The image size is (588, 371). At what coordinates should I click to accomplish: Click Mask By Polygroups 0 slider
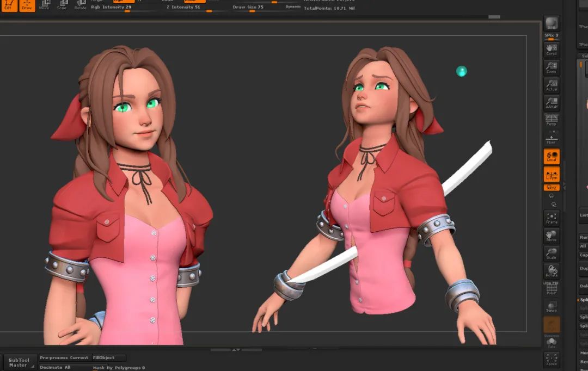pyautogui.click(x=119, y=368)
